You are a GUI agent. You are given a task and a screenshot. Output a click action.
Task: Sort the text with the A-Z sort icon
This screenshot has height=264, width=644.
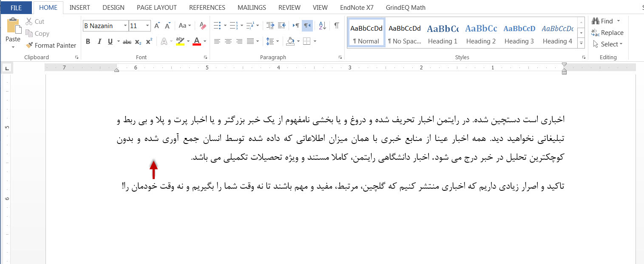[322, 26]
